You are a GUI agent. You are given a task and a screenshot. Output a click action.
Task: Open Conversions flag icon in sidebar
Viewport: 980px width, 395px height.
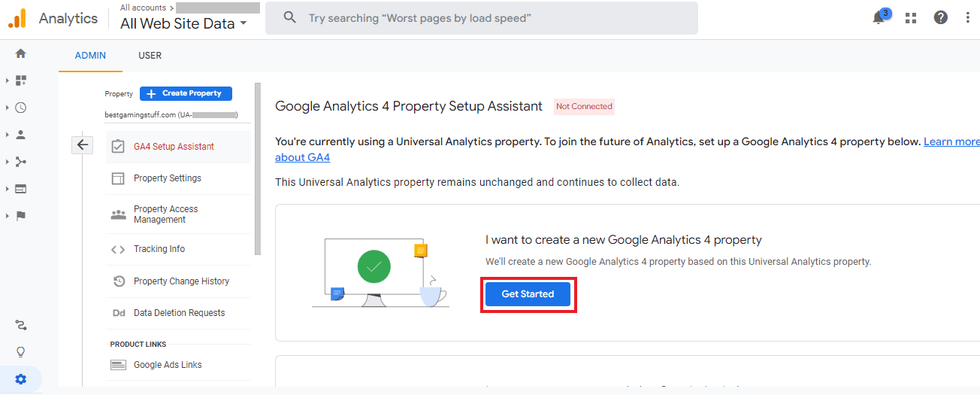tap(21, 216)
